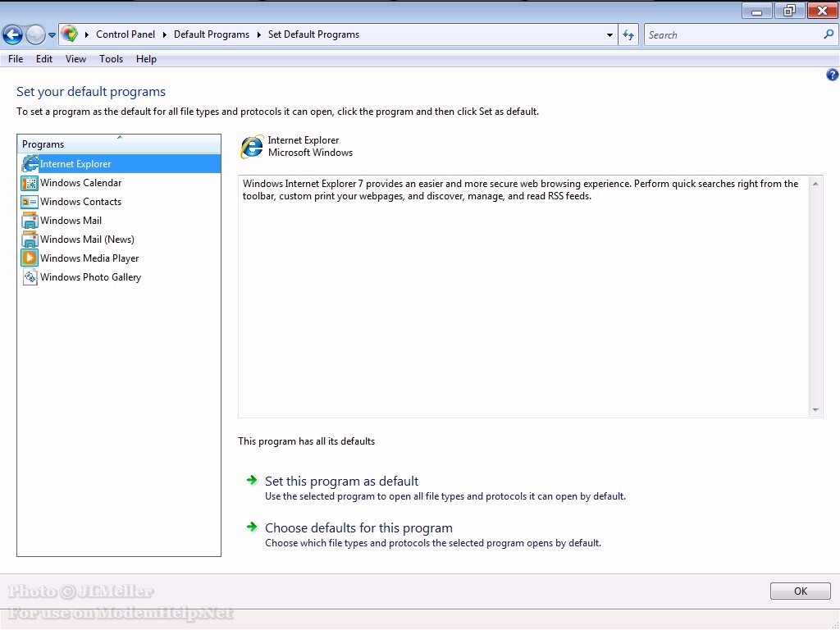Click the Windows Photo Gallery icon
The image size is (840, 630).
[x=30, y=277]
